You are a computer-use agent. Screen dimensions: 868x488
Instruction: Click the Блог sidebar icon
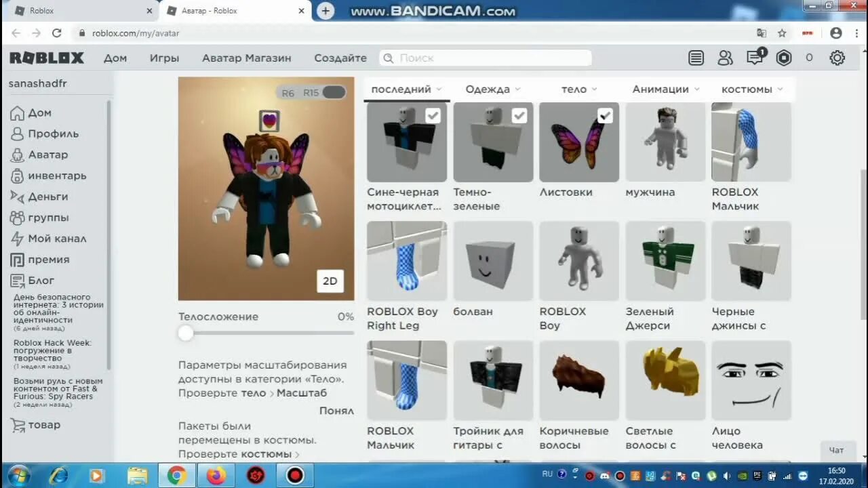tap(17, 281)
